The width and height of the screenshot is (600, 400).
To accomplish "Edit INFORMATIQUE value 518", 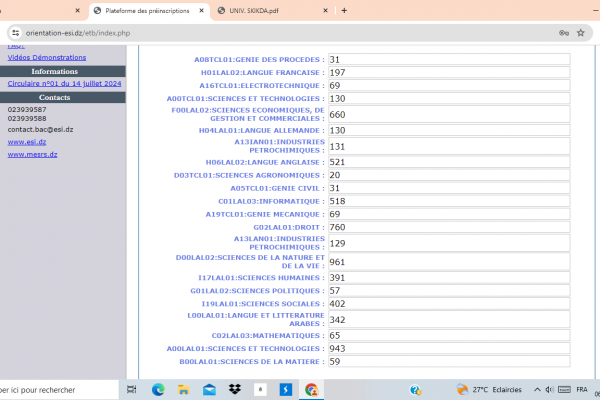I will 449,201.
